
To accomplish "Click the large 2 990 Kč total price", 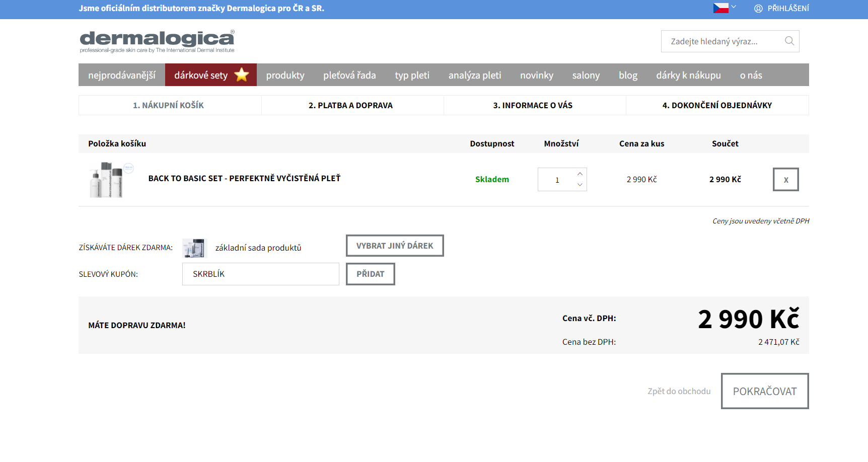I will [x=749, y=319].
